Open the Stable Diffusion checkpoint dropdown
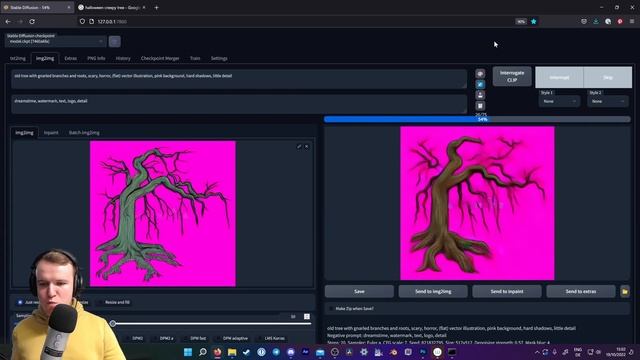 coord(56,41)
